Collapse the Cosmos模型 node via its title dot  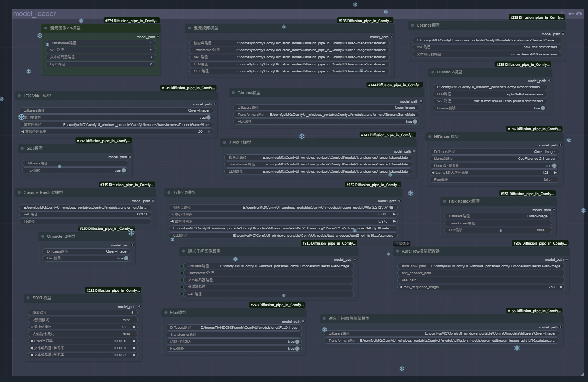click(x=412, y=25)
